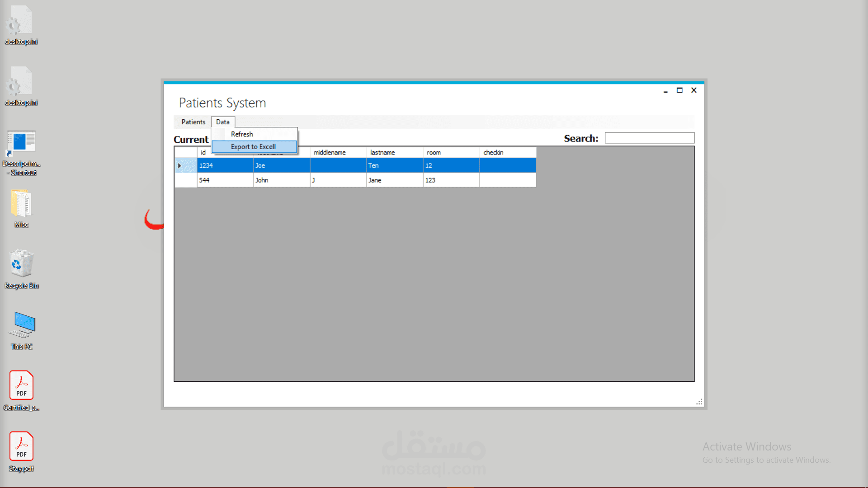Click the checkin column header
Screen dimensions: 868x488
493,153
